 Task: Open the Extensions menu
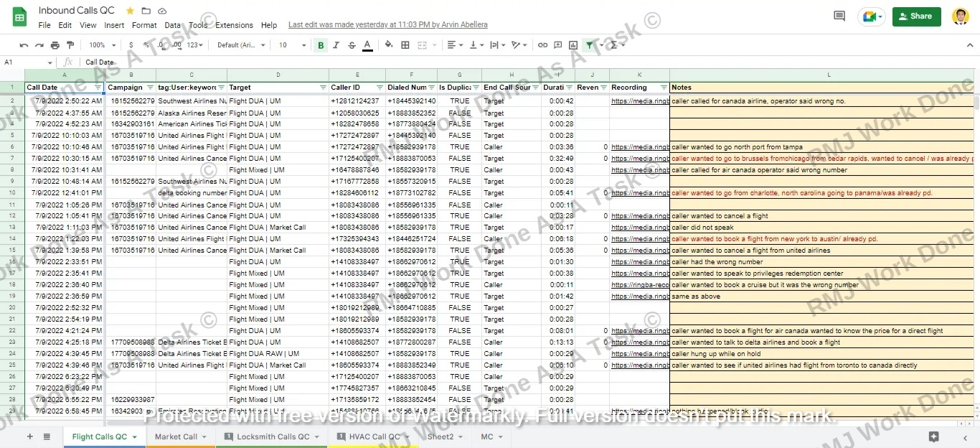point(234,25)
